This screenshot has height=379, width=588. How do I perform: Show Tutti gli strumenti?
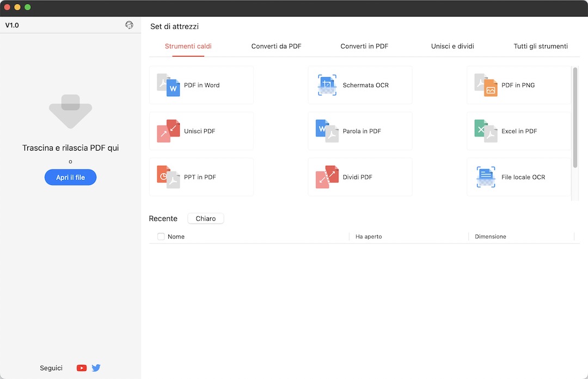(540, 46)
